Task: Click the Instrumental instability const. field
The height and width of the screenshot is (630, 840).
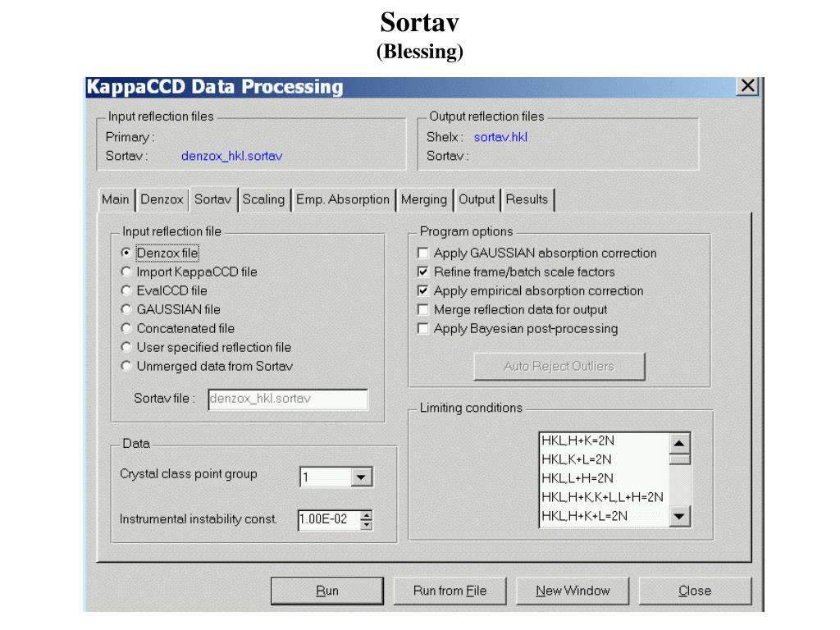Action: point(328,519)
